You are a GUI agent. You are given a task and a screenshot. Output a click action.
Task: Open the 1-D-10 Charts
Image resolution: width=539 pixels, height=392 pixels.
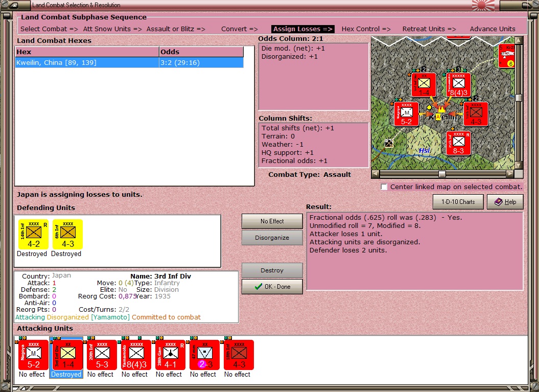(x=458, y=202)
